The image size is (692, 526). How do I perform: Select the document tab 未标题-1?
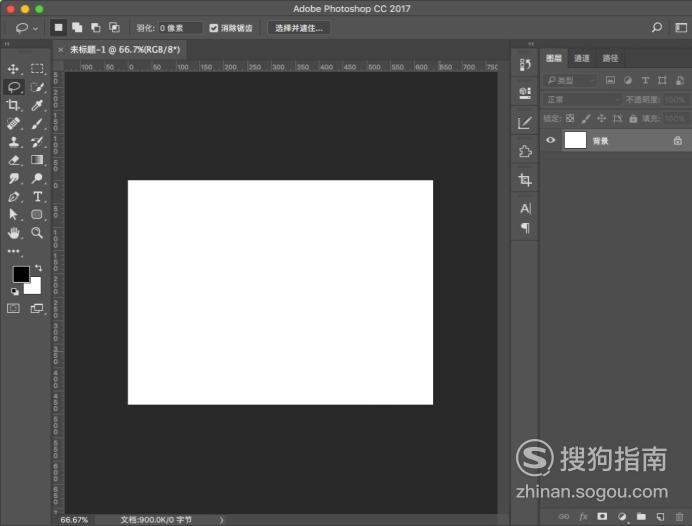click(125, 49)
